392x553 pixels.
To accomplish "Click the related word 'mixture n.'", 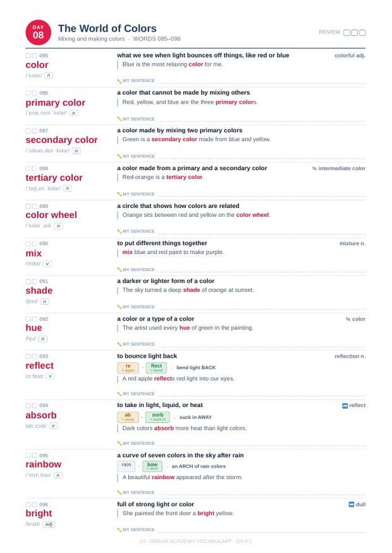I will (x=352, y=244).
